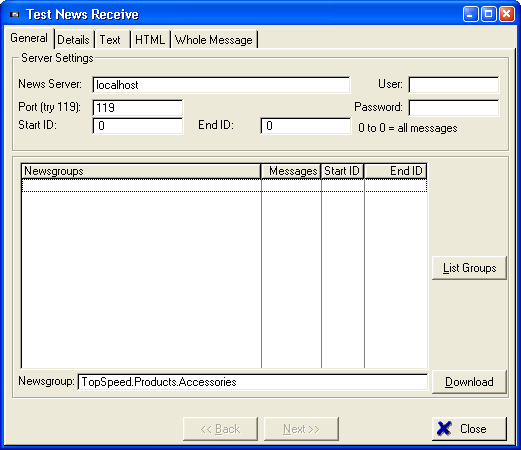The height and width of the screenshot is (450, 521).
Task: Click the Newsgroups column header
Action: 141,171
